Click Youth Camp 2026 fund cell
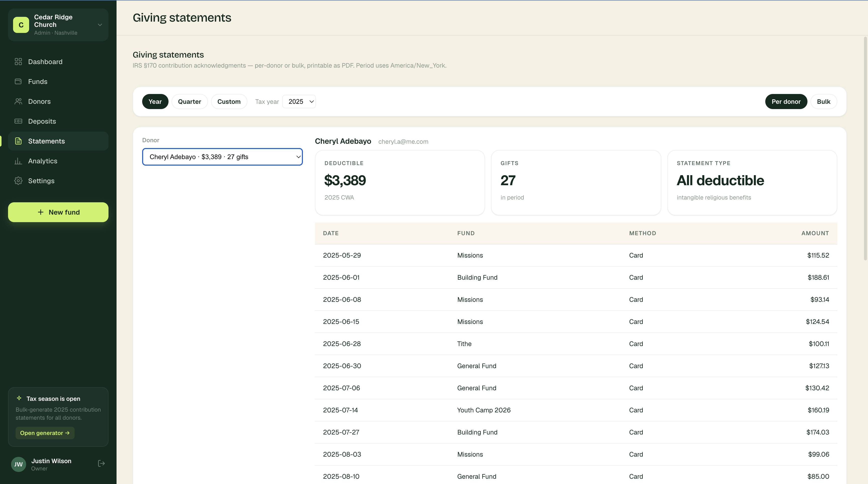This screenshot has width=868, height=484. [x=483, y=410]
